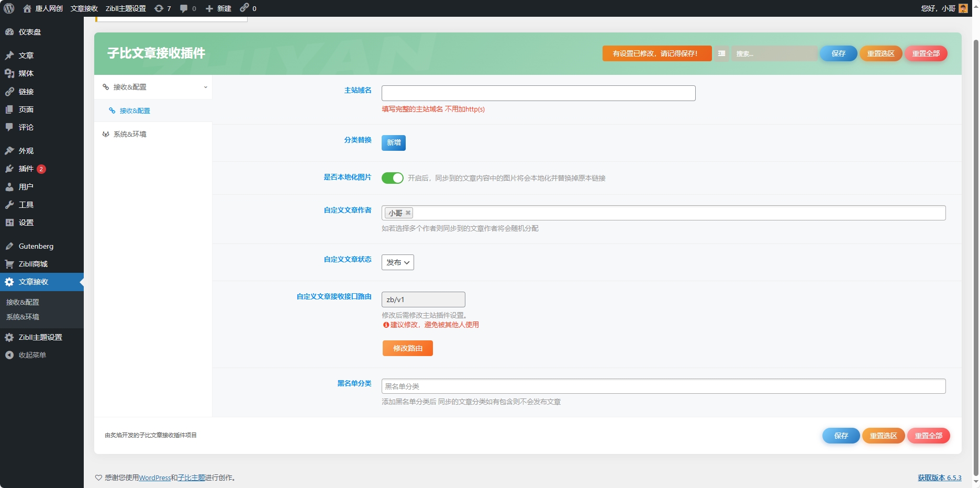Click the 新增 button for 分类替换
Viewport: 980px width, 488px height.
(393, 142)
